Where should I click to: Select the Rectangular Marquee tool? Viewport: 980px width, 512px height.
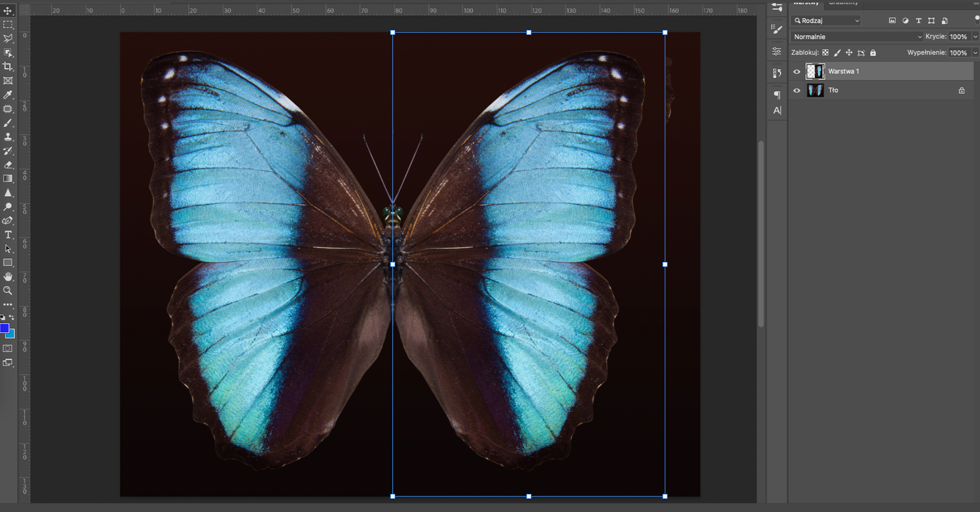coord(8,25)
